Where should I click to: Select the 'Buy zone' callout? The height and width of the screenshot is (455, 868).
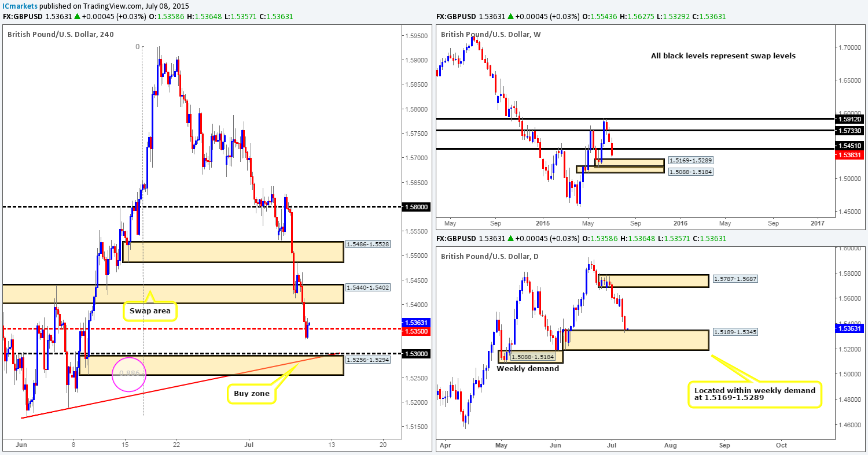point(251,395)
